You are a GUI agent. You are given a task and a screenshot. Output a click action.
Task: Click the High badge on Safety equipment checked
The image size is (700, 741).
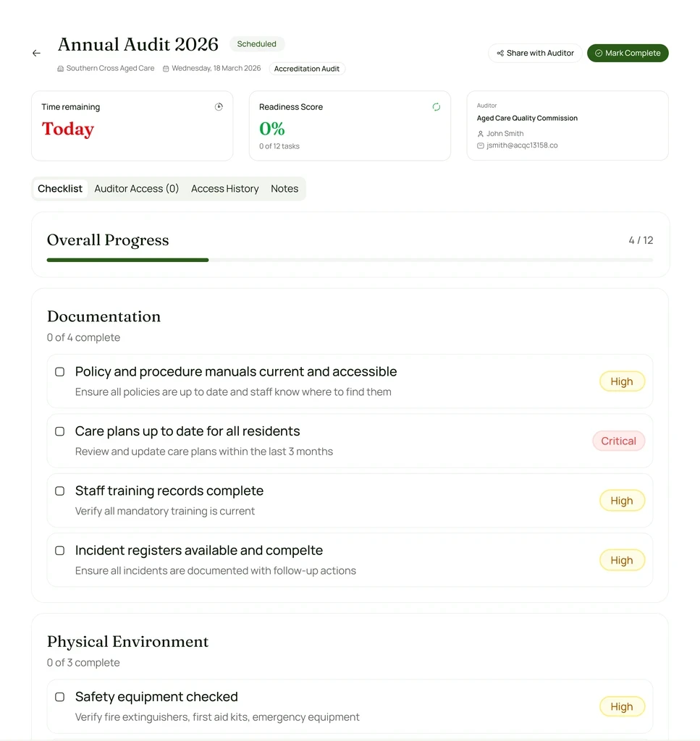(x=622, y=706)
